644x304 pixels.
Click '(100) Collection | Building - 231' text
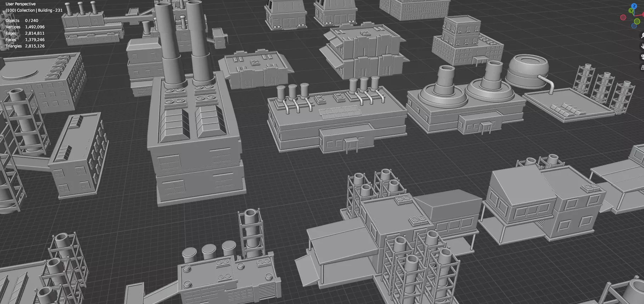[x=34, y=10]
